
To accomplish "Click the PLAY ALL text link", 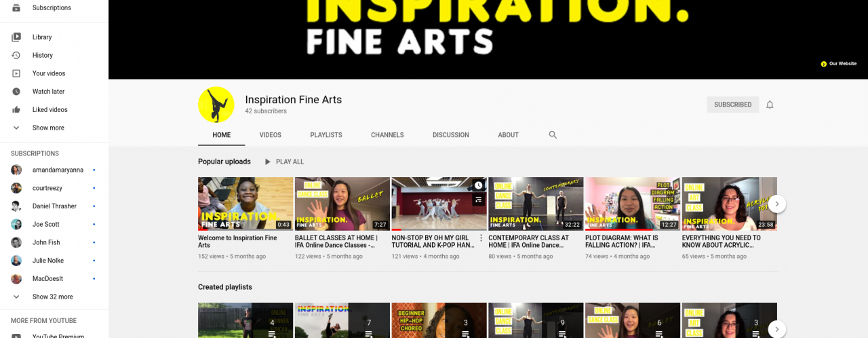I will [290, 162].
